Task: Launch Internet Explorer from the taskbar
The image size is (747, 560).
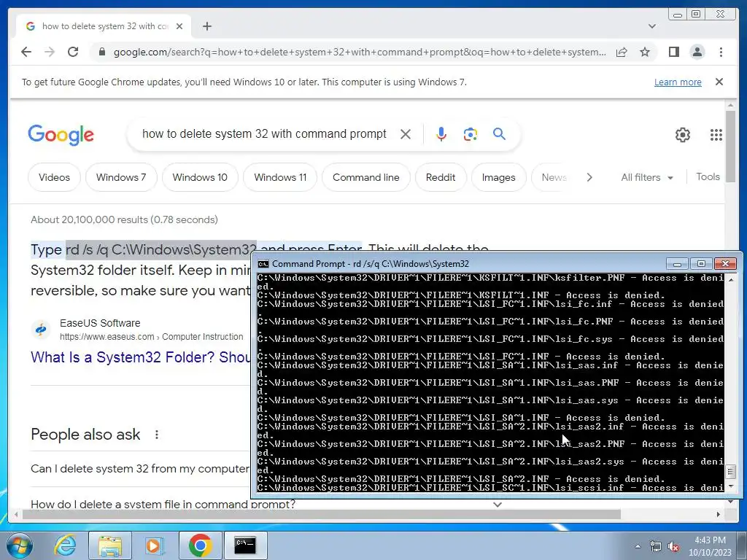Action: pyautogui.click(x=65, y=545)
